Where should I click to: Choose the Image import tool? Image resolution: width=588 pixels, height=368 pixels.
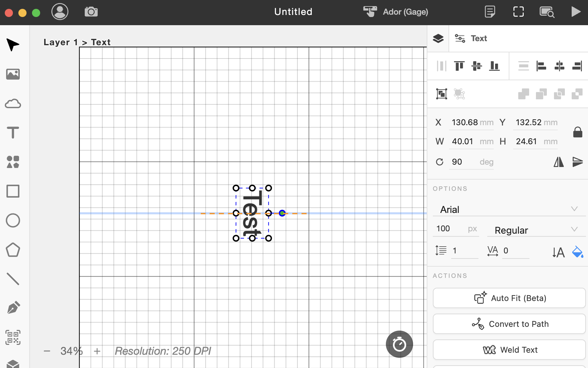click(x=13, y=74)
